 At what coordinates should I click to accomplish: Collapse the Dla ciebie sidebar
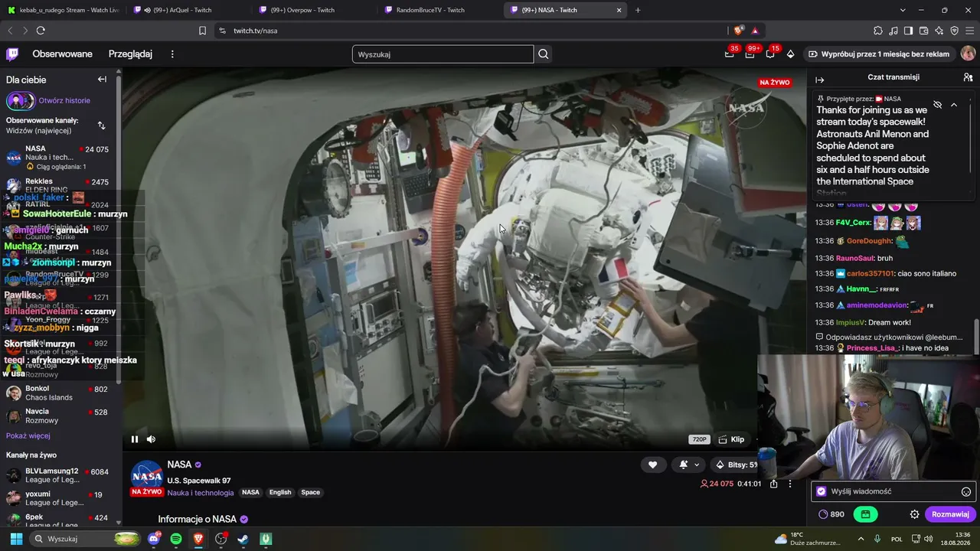click(102, 80)
